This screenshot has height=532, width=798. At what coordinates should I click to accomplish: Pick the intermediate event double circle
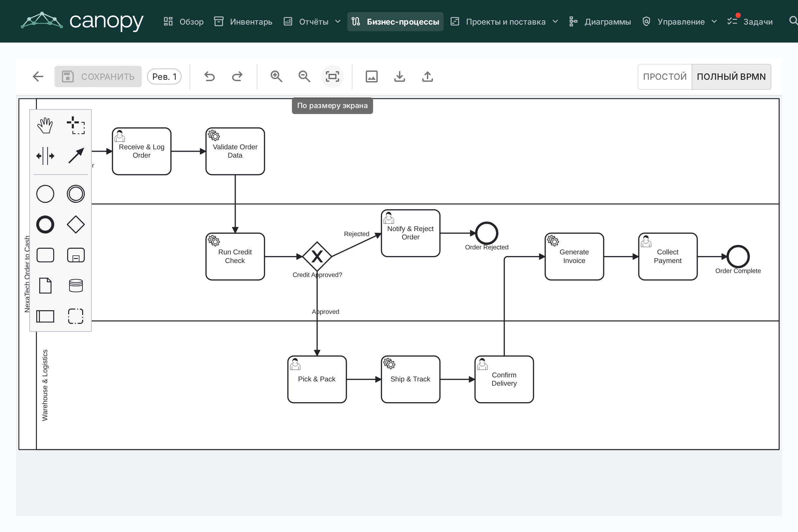(x=76, y=194)
